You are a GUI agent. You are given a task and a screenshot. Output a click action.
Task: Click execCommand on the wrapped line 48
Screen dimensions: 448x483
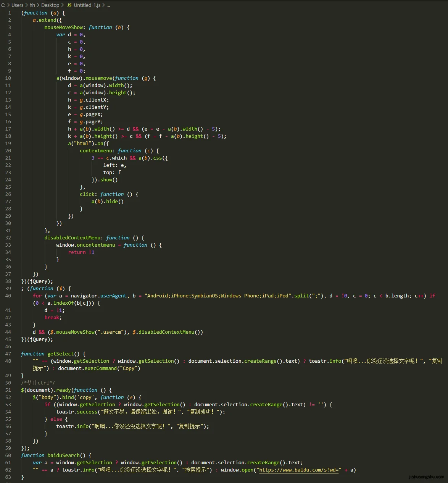point(101,368)
